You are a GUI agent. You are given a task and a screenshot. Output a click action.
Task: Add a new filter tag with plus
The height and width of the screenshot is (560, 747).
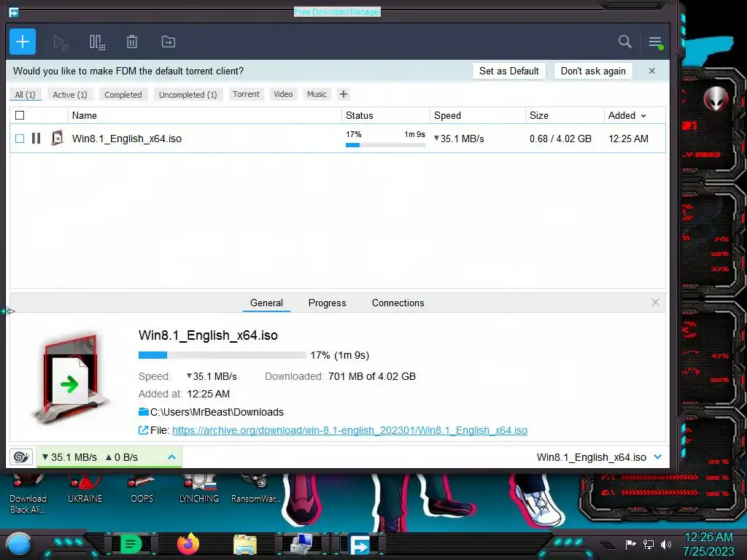click(x=344, y=94)
